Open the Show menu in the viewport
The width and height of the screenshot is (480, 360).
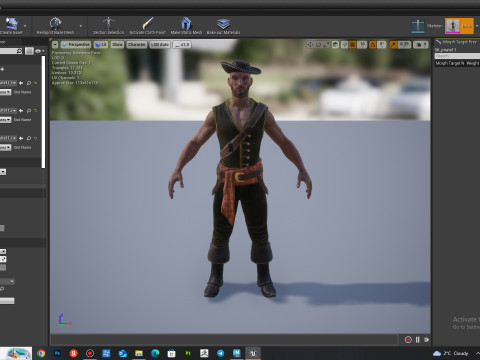click(x=117, y=45)
